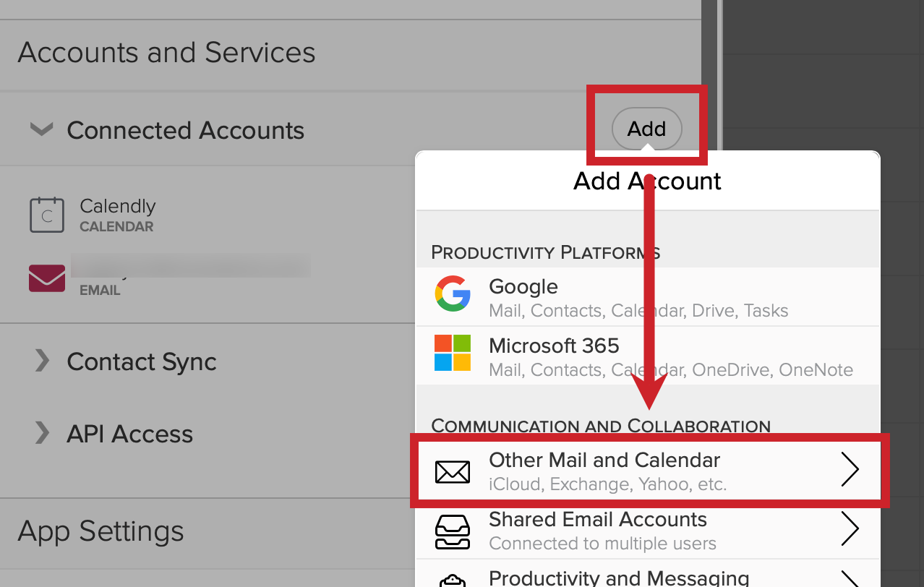Click the Add button for Connected Accounts
The width and height of the screenshot is (924, 587).
click(x=646, y=129)
